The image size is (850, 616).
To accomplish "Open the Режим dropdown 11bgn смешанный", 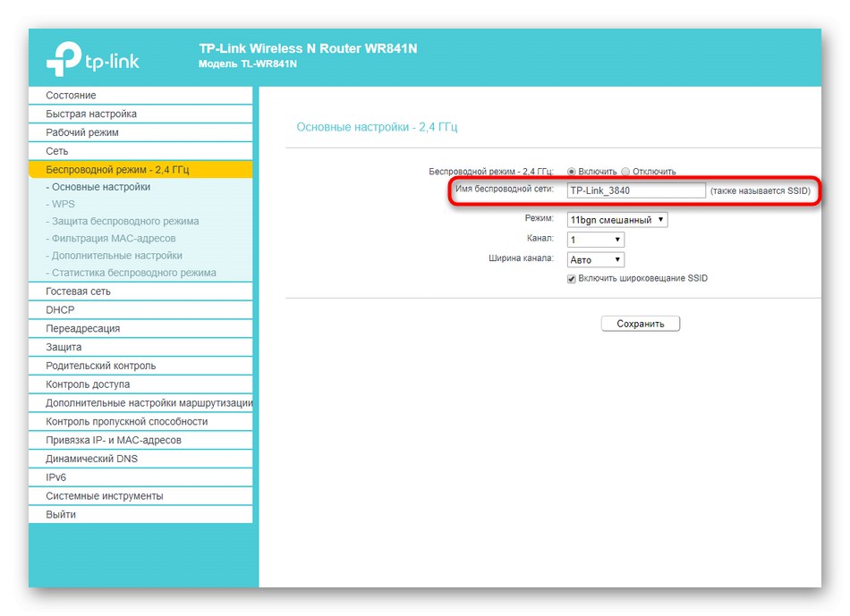I will (617, 220).
